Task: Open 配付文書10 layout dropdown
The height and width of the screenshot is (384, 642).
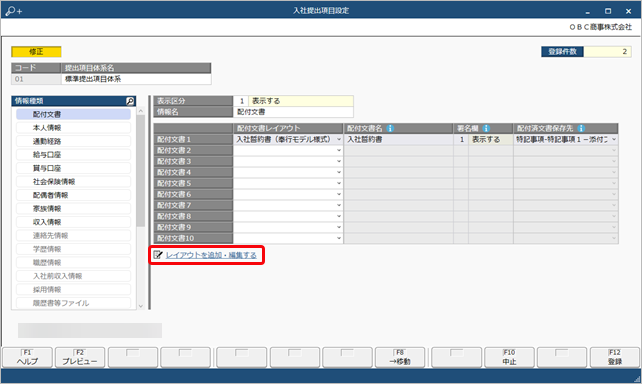Action: pos(339,238)
